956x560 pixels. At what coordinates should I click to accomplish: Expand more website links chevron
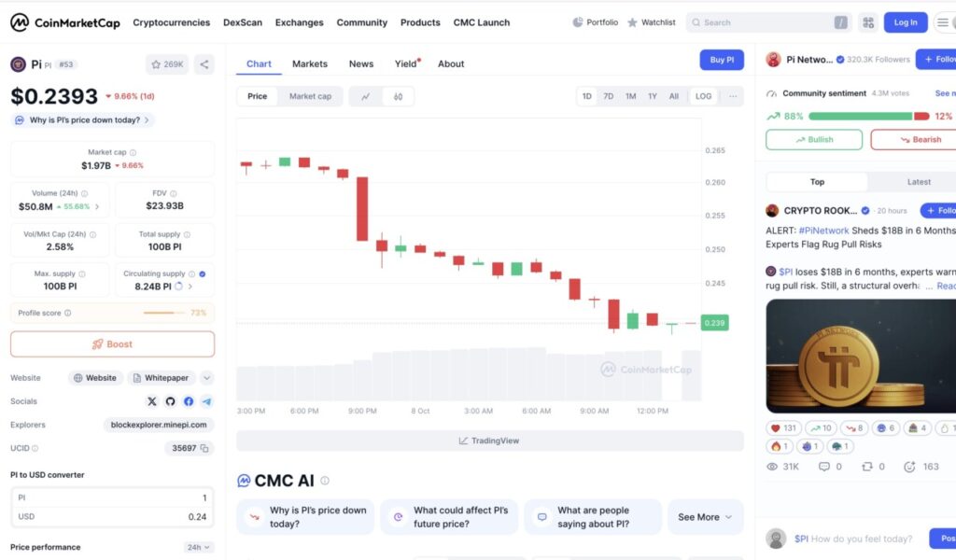pyautogui.click(x=206, y=378)
